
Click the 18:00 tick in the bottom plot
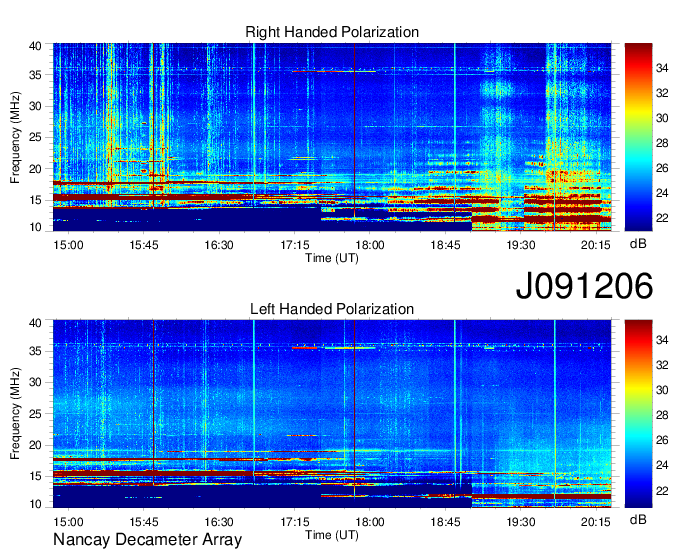370,522
